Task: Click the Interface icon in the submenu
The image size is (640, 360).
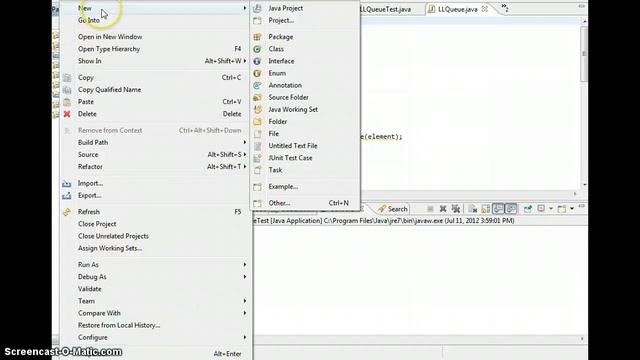Action: coord(257,61)
